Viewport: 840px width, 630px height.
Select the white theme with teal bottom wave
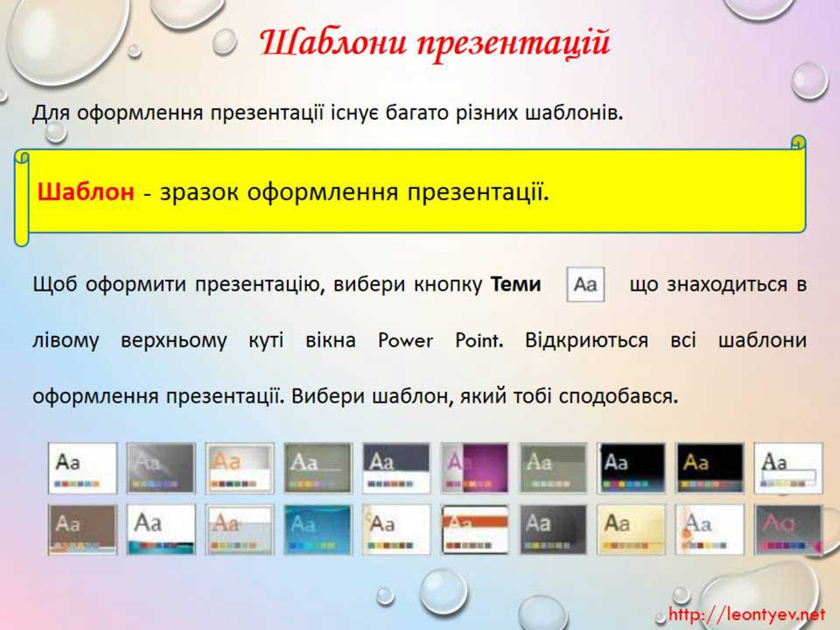162,529
